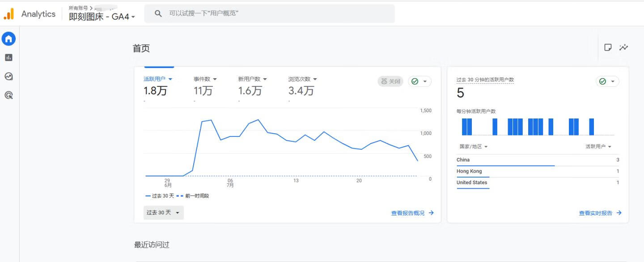Click into the search input field

coord(277,13)
